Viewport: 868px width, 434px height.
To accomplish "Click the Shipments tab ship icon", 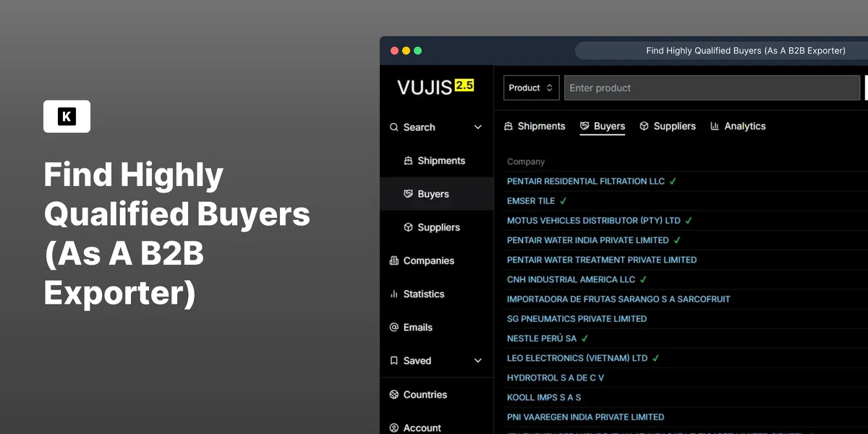I will point(509,126).
